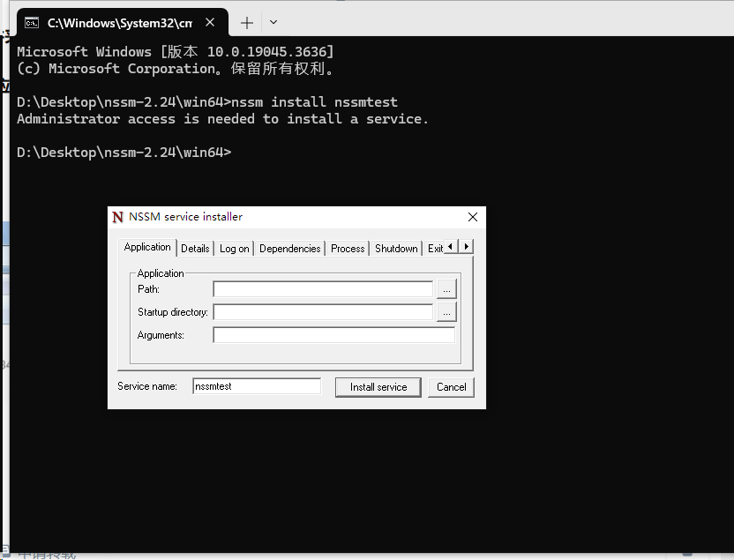Switch to the Details tab
This screenshot has width=734, height=560.
pyautogui.click(x=195, y=248)
